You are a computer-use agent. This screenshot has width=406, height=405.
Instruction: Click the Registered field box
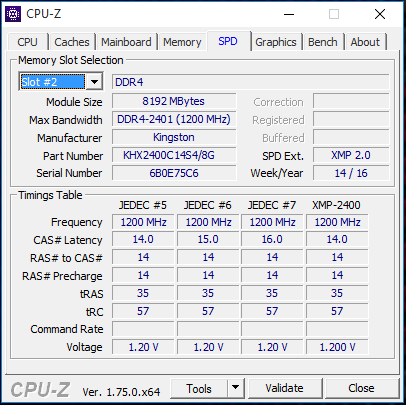click(351, 119)
